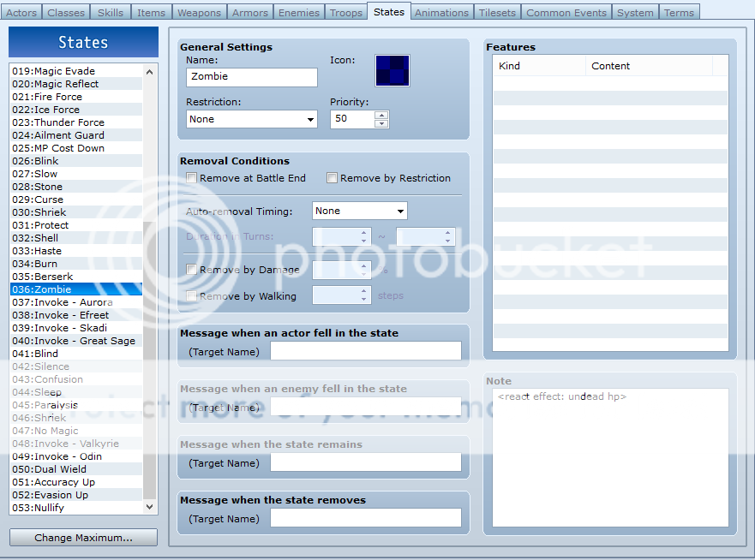
Task: Expand the Auto-removal Timing dropdown
Action: coord(359,211)
